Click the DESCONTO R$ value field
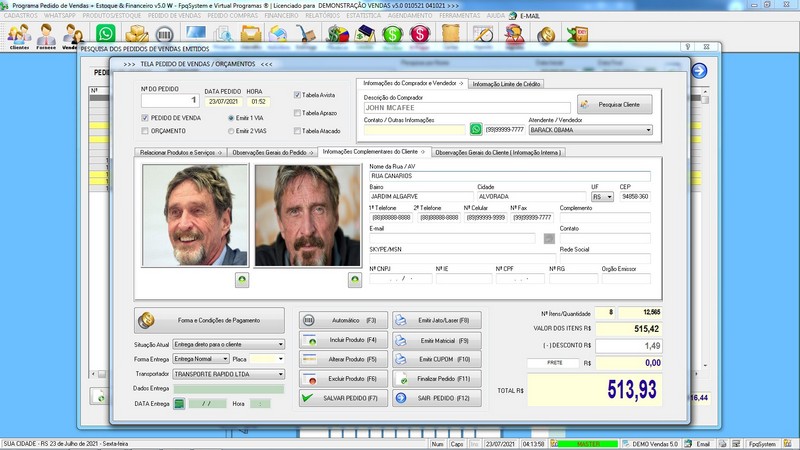Screen dimensions: 800x450 pos(629,346)
